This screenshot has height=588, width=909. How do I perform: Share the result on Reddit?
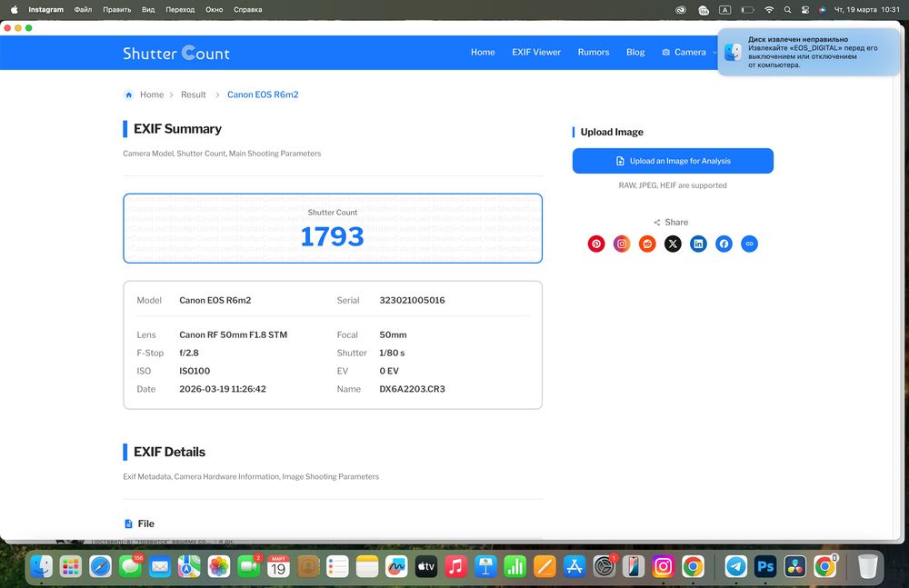pos(647,244)
